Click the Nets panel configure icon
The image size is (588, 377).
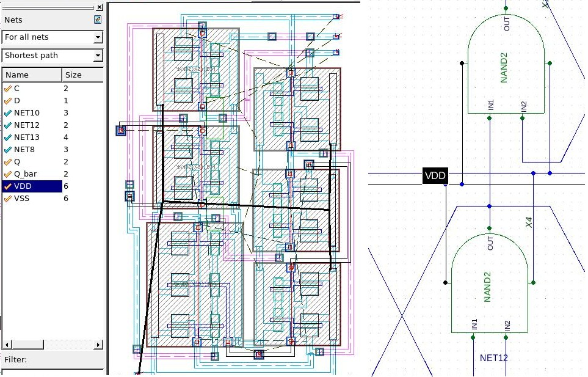98,20
